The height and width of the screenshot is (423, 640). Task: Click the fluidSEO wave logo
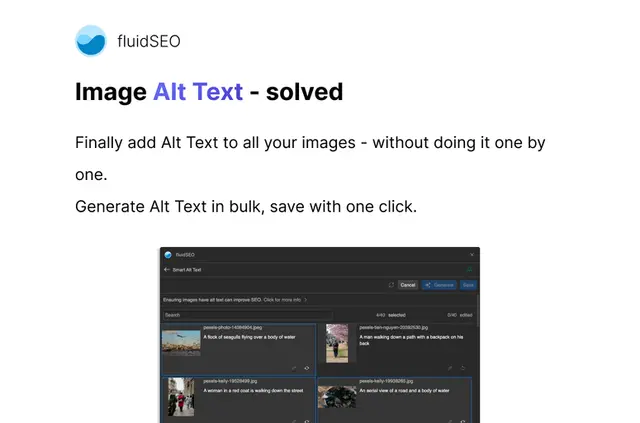click(x=91, y=41)
